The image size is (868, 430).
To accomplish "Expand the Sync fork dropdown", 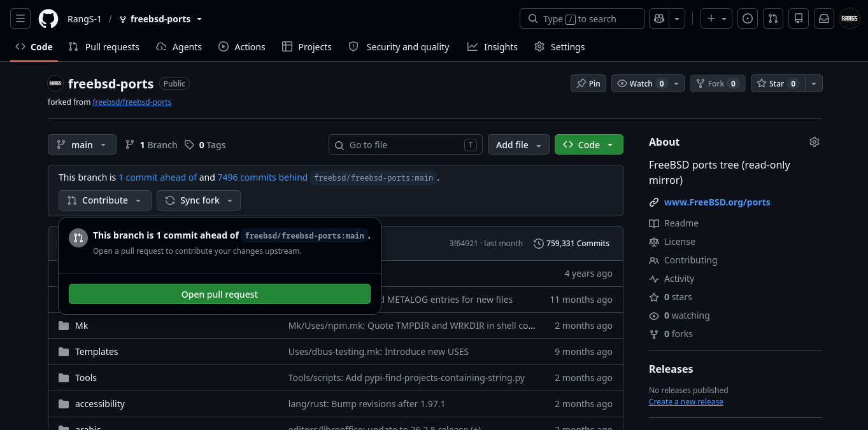I will (199, 200).
